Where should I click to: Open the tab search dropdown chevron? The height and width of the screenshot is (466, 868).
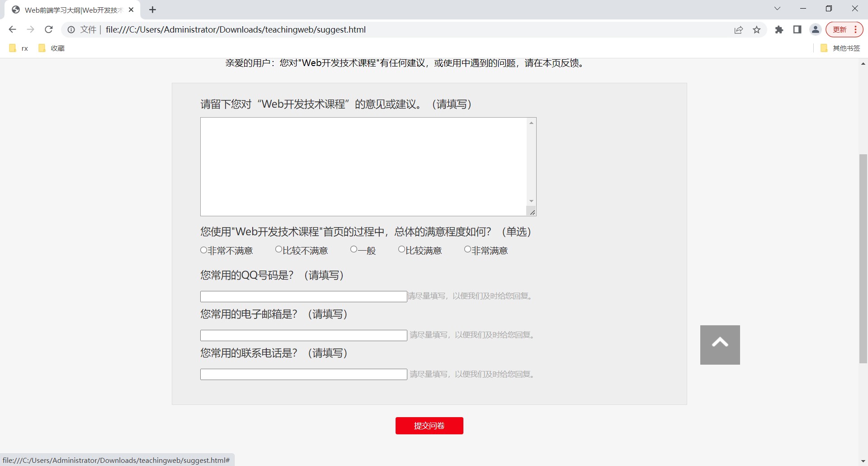(x=777, y=9)
